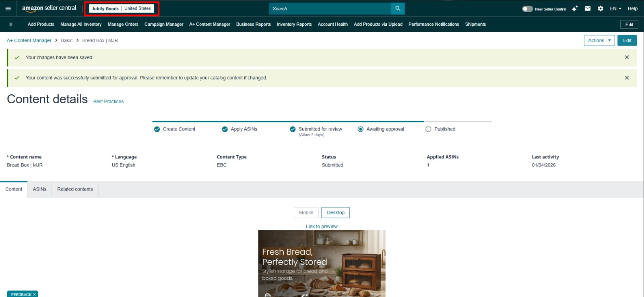644x297 pixels.
Task: Switch to the Content tab
Action: (x=14, y=189)
